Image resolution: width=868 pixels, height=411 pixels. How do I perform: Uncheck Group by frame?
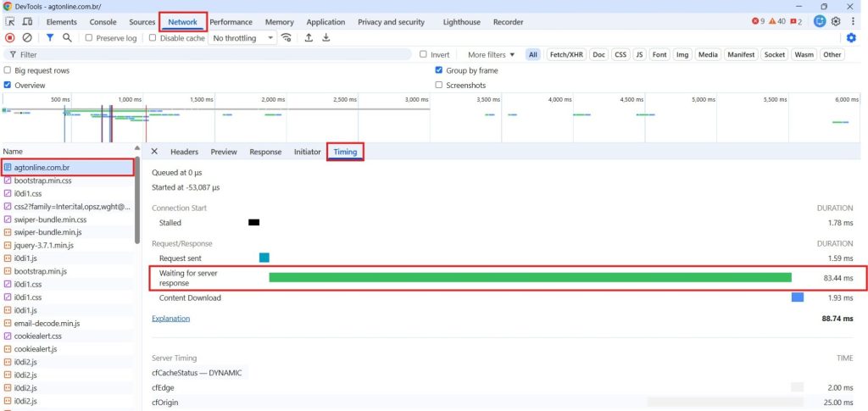(439, 70)
